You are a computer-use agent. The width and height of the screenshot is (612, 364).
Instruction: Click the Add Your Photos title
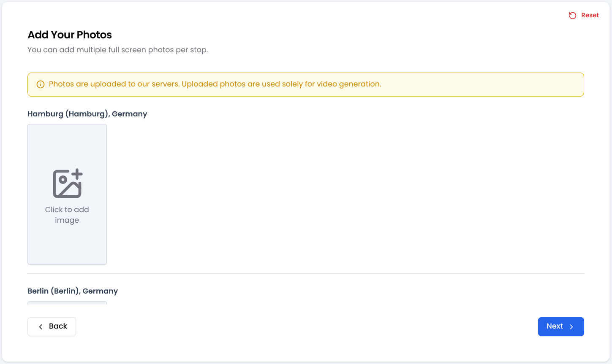pos(70,35)
